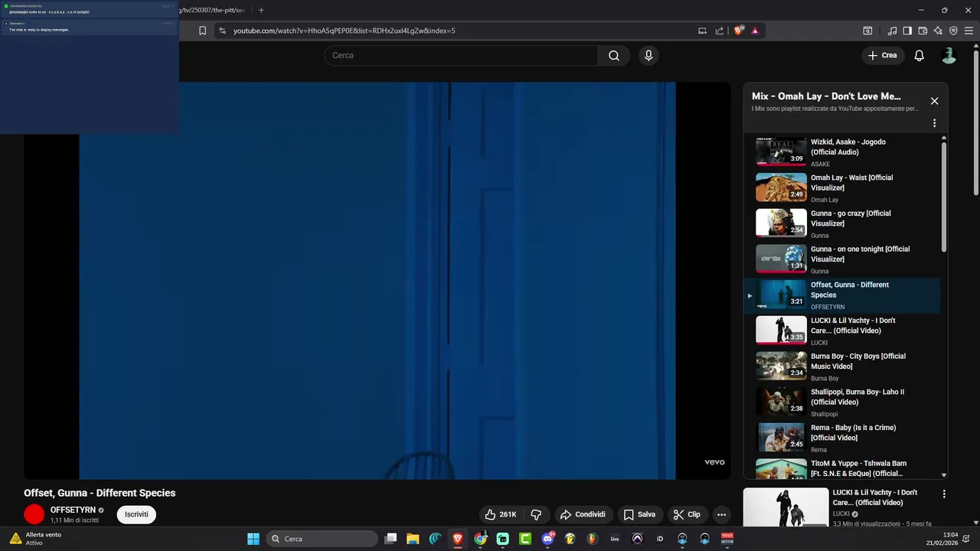
Task: Select Rema - Baby (Is it a Crime) title
Action: point(853,432)
